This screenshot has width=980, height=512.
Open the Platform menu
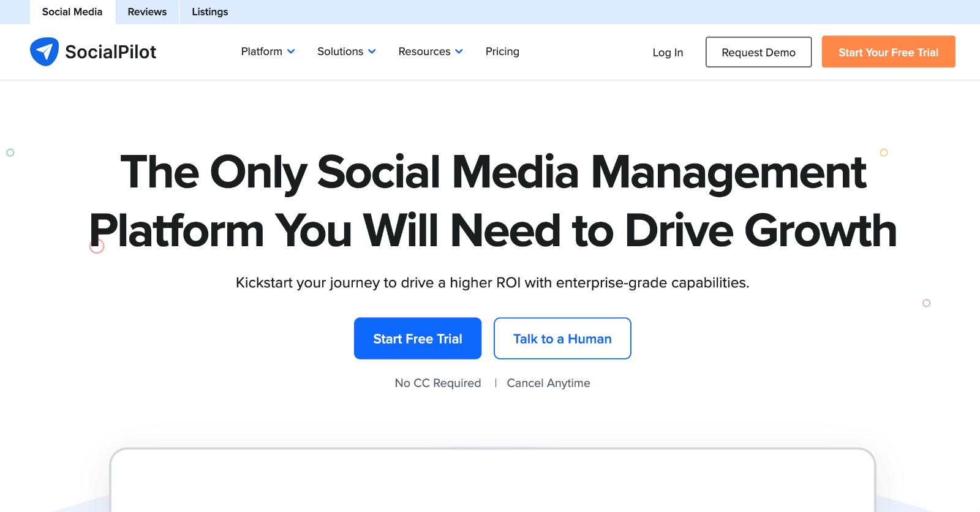[262, 51]
